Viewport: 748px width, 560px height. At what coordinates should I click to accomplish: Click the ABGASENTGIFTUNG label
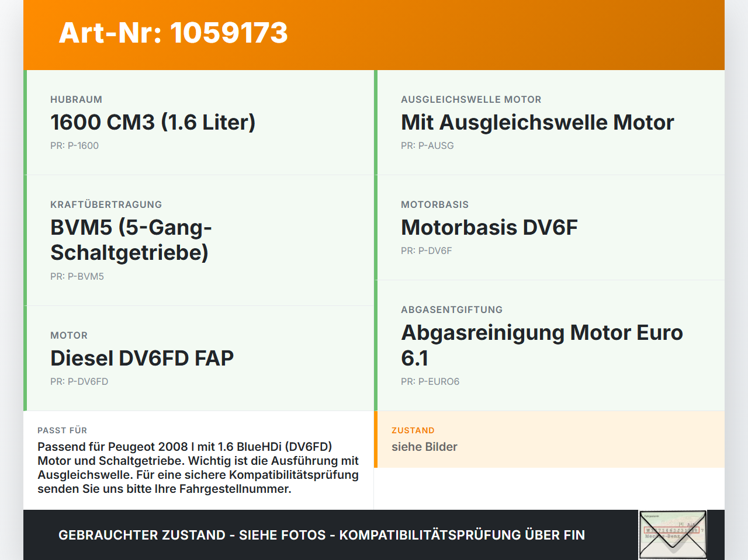point(452,309)
